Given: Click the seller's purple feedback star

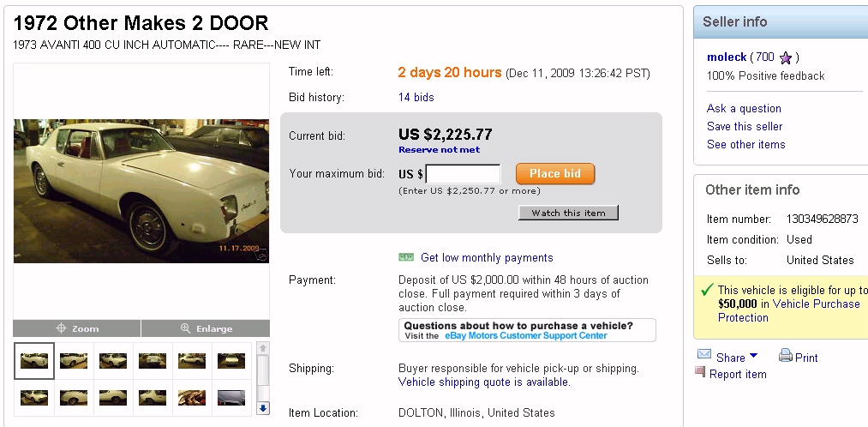Looking at the screenshot, I should click(786, 57).
